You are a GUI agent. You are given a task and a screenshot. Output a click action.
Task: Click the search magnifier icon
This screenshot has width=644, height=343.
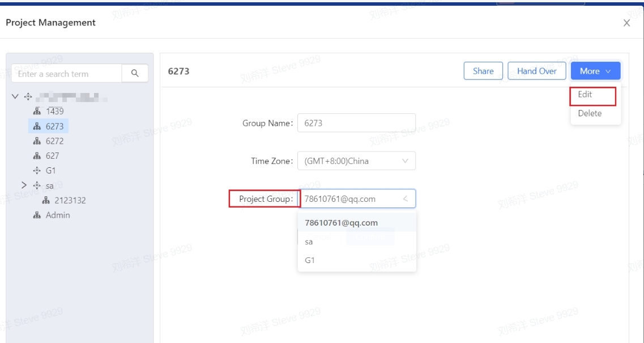tap(135, 73)
